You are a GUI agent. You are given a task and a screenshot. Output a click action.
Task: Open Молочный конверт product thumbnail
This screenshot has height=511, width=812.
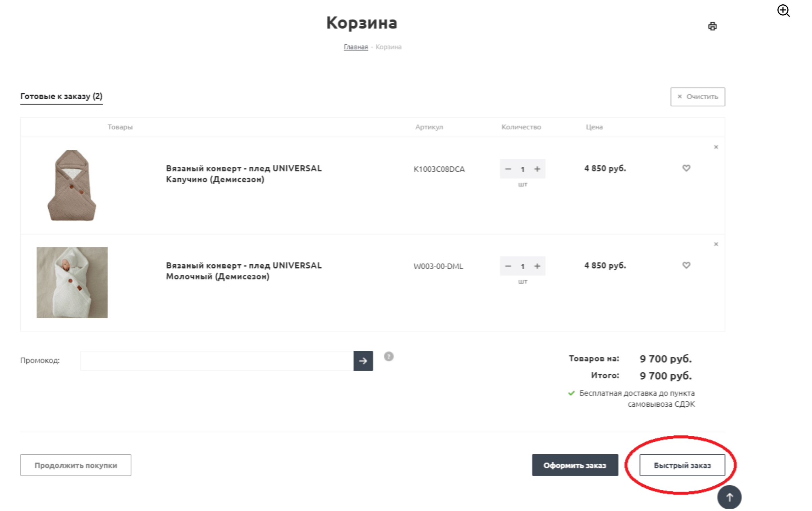[72, 283]
